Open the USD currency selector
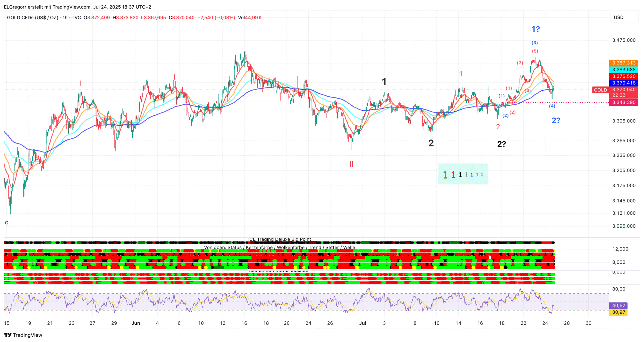 tap(618, 18)
